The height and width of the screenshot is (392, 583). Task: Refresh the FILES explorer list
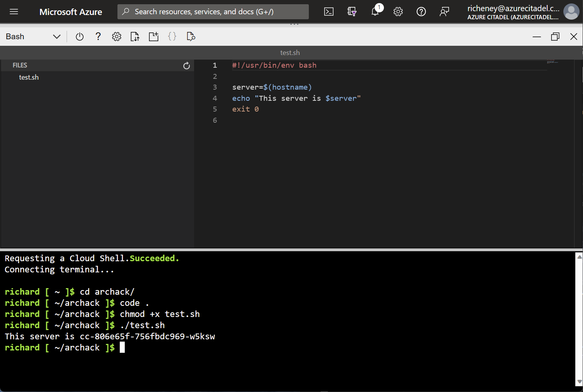click(187, 66)
